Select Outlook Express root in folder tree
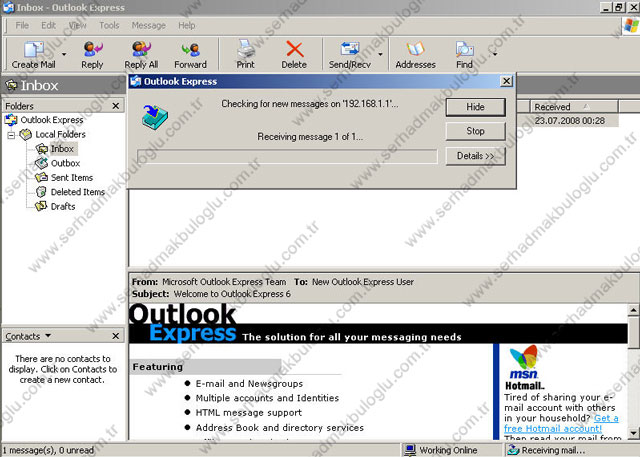 click(52, 120)
